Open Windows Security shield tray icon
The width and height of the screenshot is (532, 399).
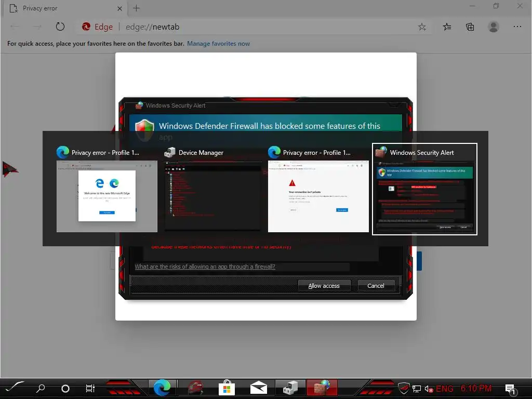(x=404, y=388)
